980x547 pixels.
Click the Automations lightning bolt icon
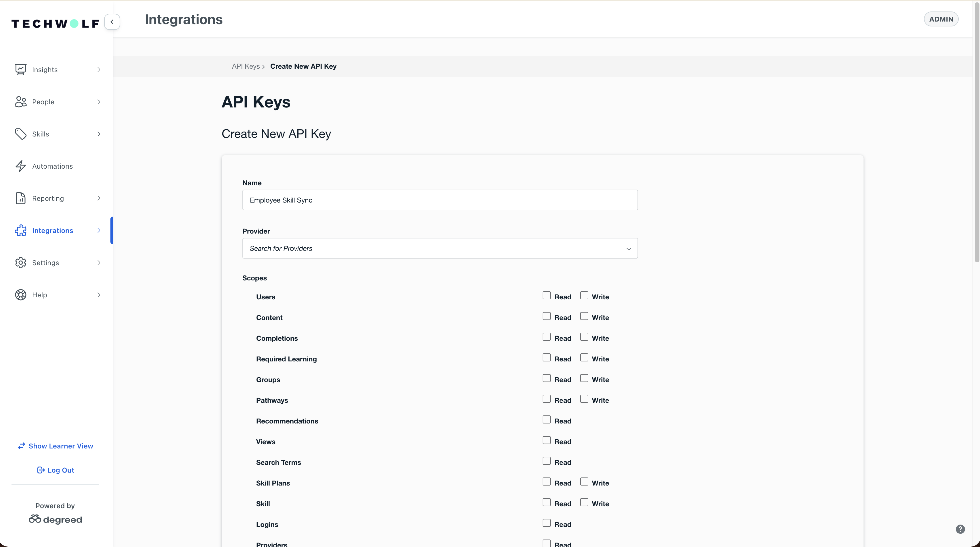click(x=20, y=166)
